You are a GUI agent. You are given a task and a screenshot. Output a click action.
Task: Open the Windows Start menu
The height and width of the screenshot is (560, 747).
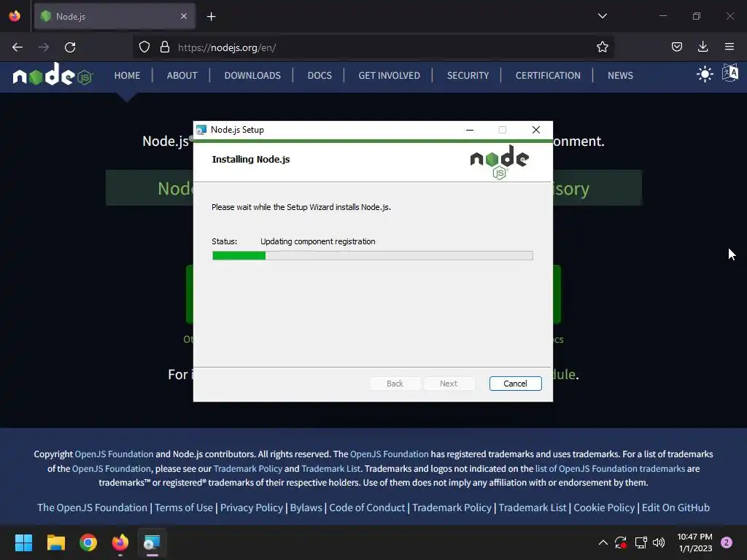pyautogui.click(x=23, y=542)
